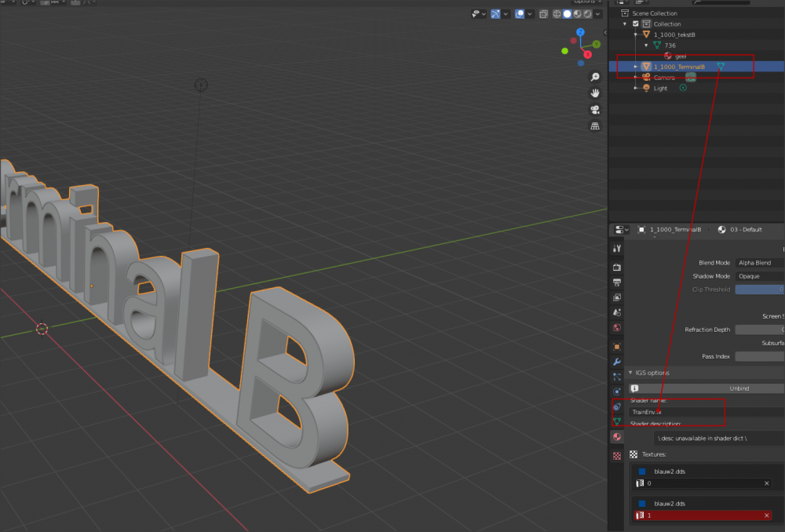The width and height of the screenshot is (785, 532).
Task: Toggle the Collection exclude checkbox
Action: [636, 24]
